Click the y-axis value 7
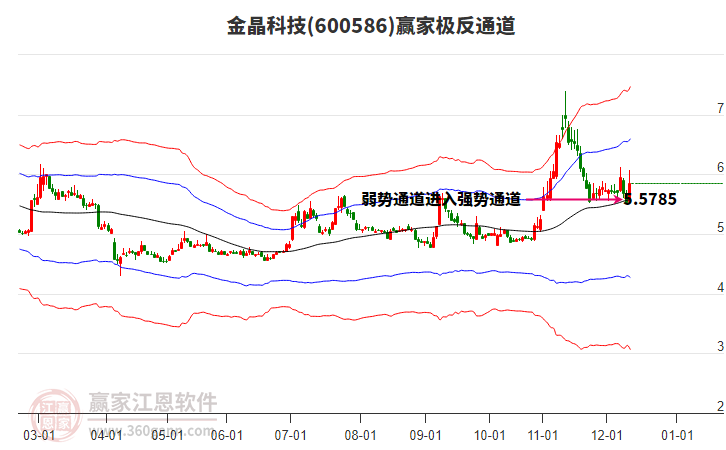 tap(720, 108)
